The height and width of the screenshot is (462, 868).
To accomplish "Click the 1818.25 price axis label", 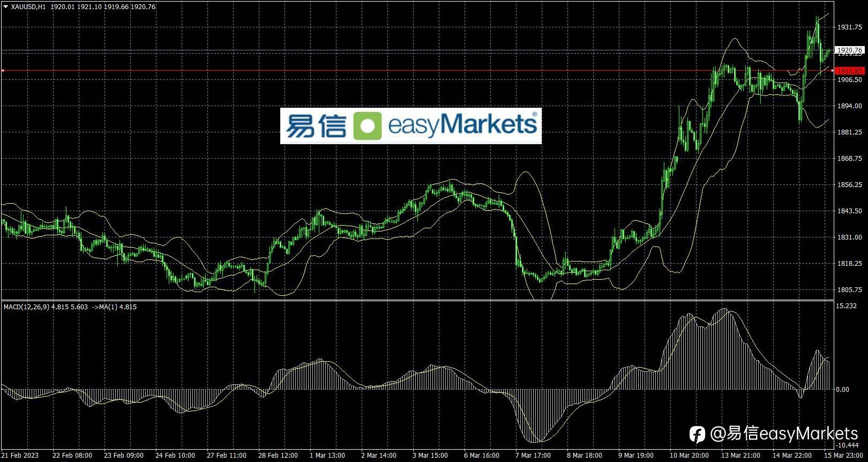I will (850, 264).
